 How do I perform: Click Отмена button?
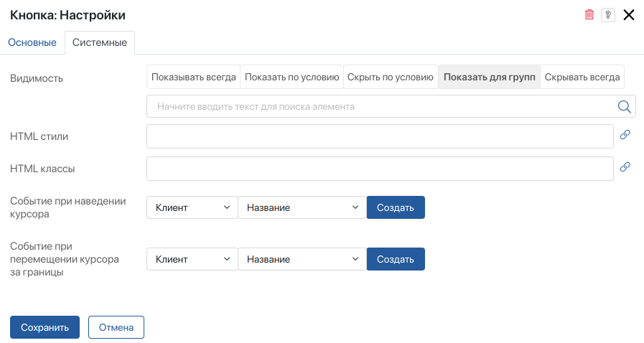(116, 327)
